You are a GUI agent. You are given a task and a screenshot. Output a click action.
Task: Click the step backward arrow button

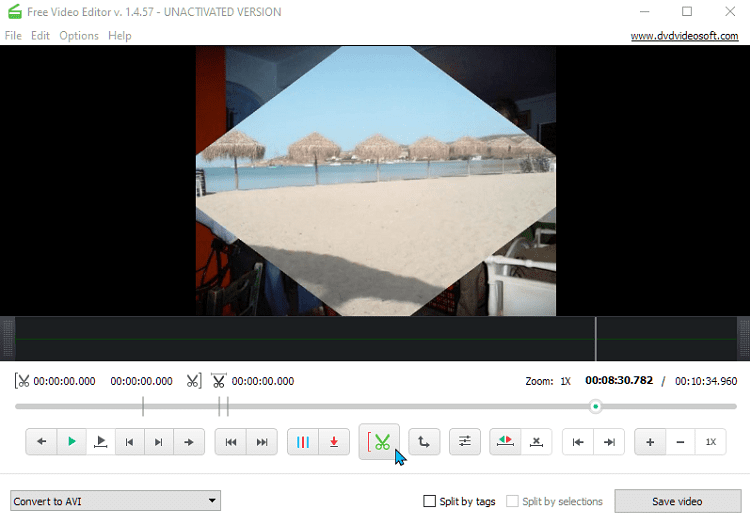click(x=42, y=442)
